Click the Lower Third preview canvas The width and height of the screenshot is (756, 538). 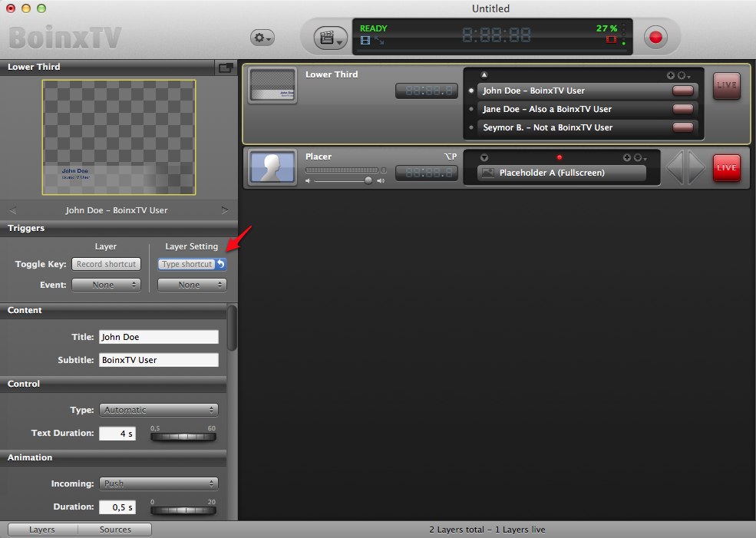click(x=119, y=137)
